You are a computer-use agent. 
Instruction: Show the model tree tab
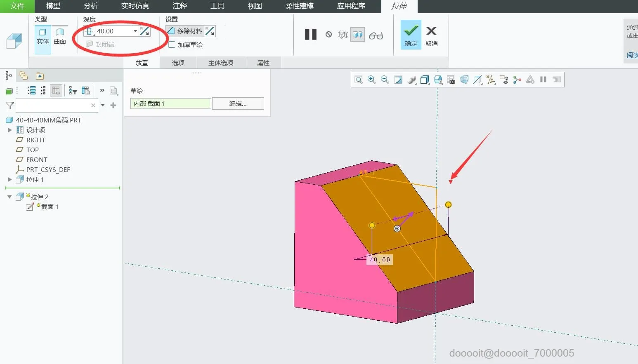pos(8,75)
